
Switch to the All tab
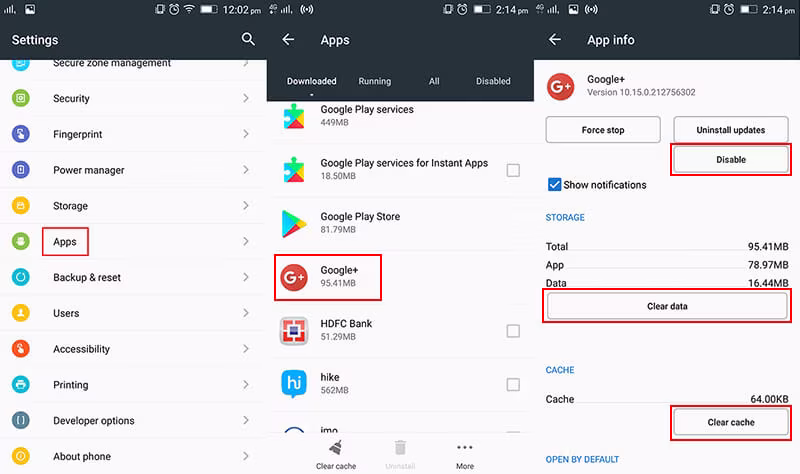tap(434, 81)
